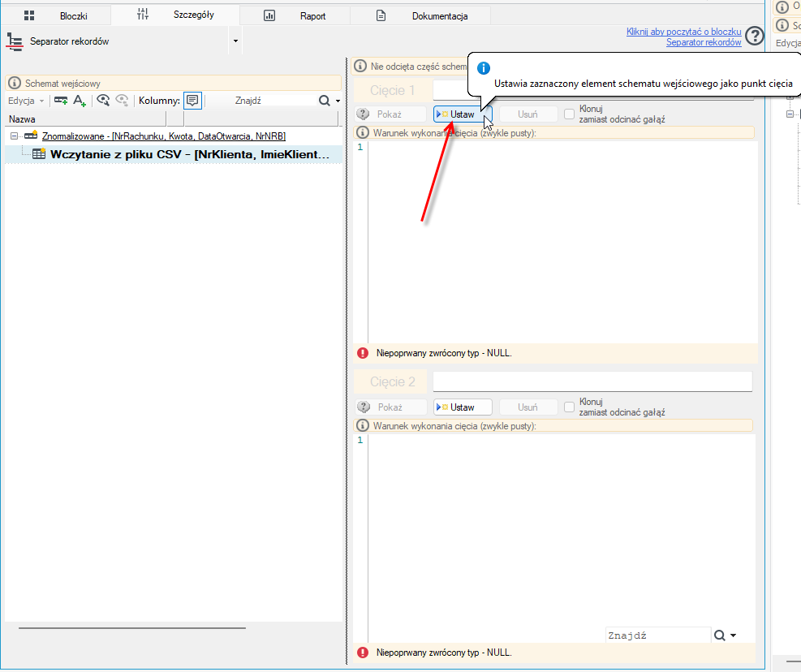Viewport: 801px width, 672px height.
Task: Click the info icon beside Schemat wejściowy
Action: [15, 84]
